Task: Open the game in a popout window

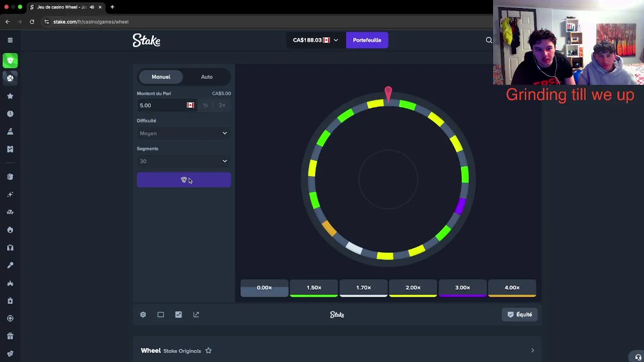Action: tap(196, 315)
